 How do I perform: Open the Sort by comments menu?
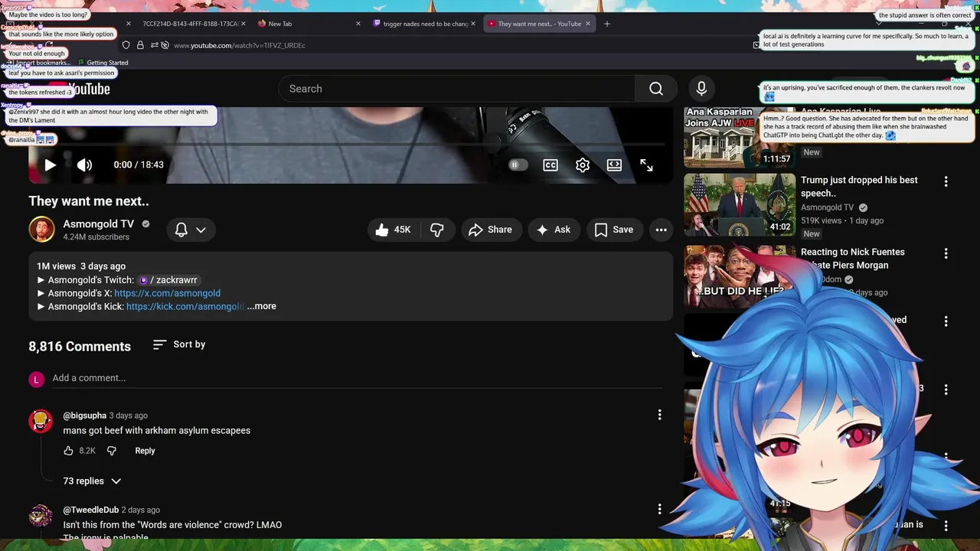pyautogui.click(x=179, y=344)
